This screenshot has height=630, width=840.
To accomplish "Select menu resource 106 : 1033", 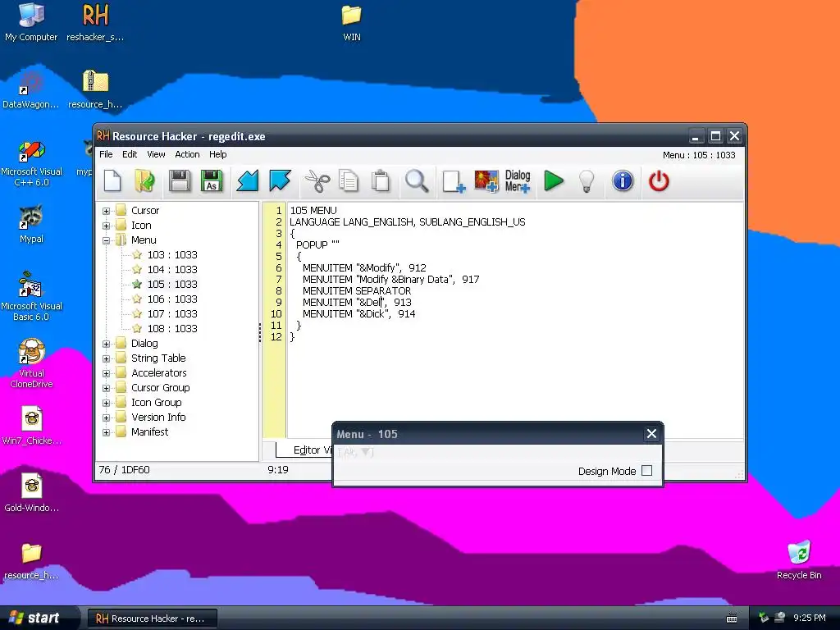I will [x=172, y=299].
